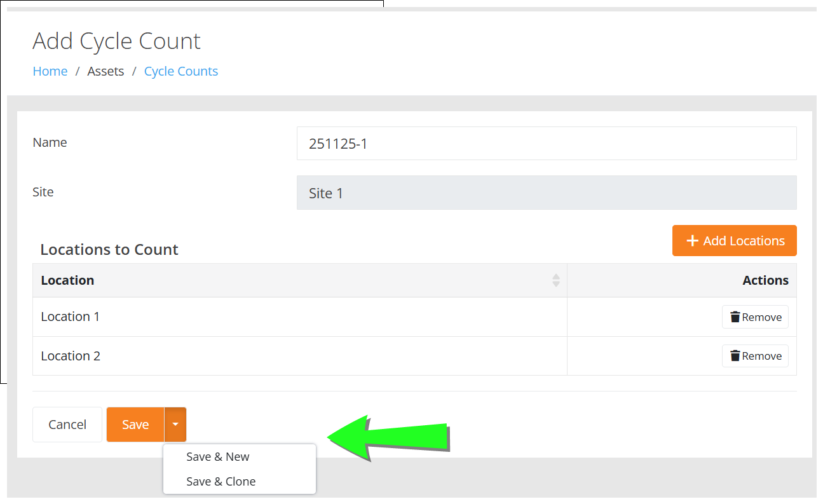This screenshot has width=823, height=504.
Task: Click the Add Locations button
Action: 735,241
